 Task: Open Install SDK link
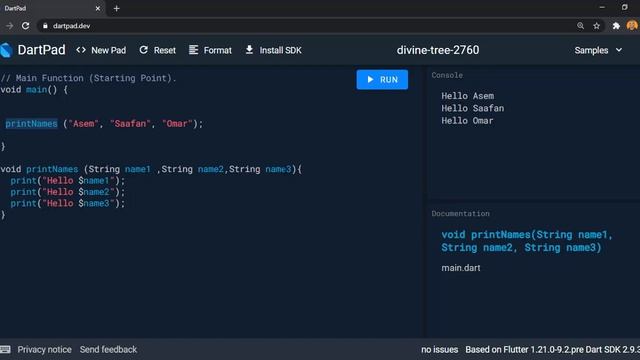point(273,50)
